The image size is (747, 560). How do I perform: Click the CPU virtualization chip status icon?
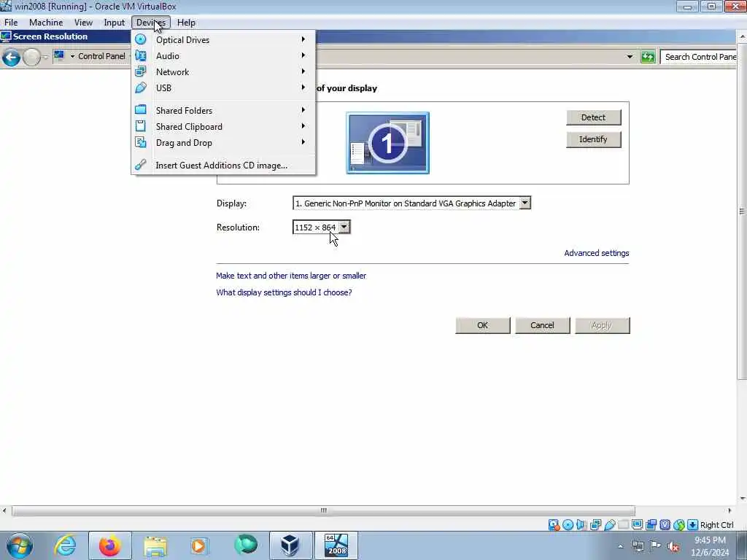[x=665, y=525]
